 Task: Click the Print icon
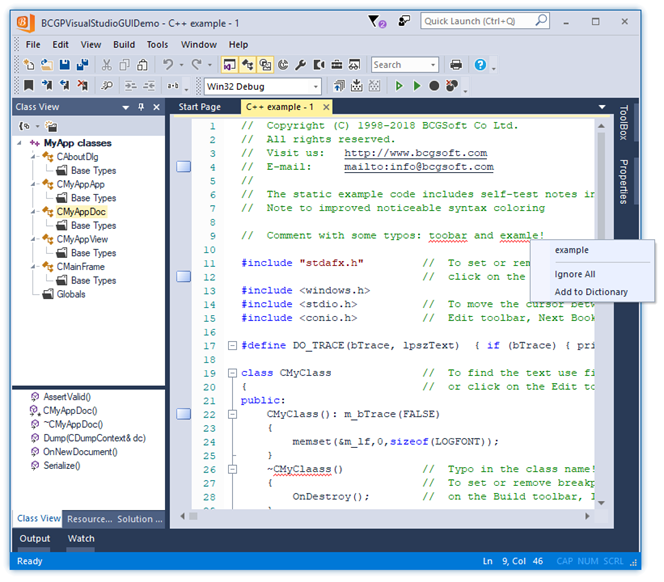[456, 65]
